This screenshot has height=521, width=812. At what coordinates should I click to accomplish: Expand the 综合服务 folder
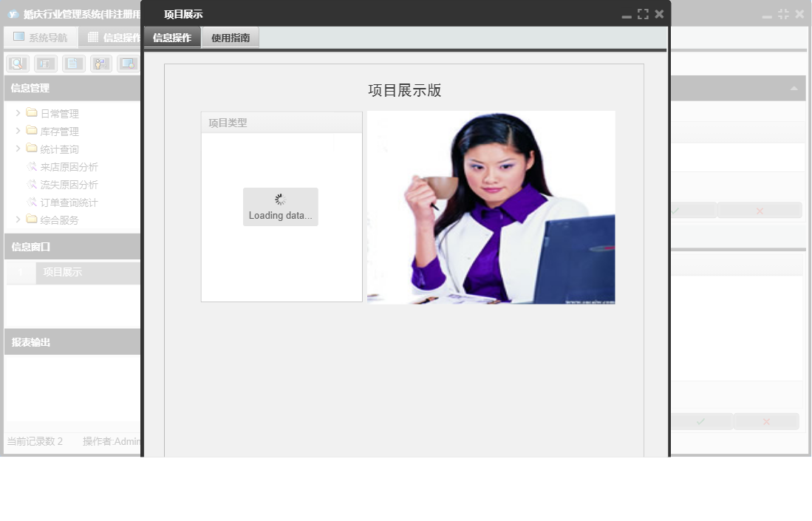pyautogui.click(x=18, y=219)
